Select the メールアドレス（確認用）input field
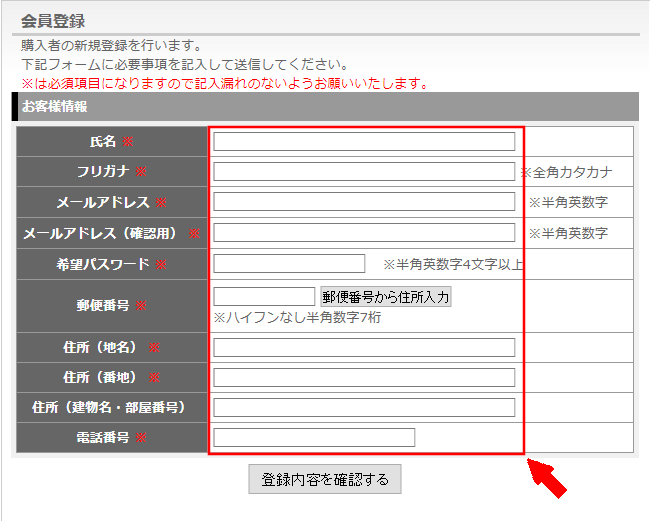The image size is (650, 521). pos(364,233)
